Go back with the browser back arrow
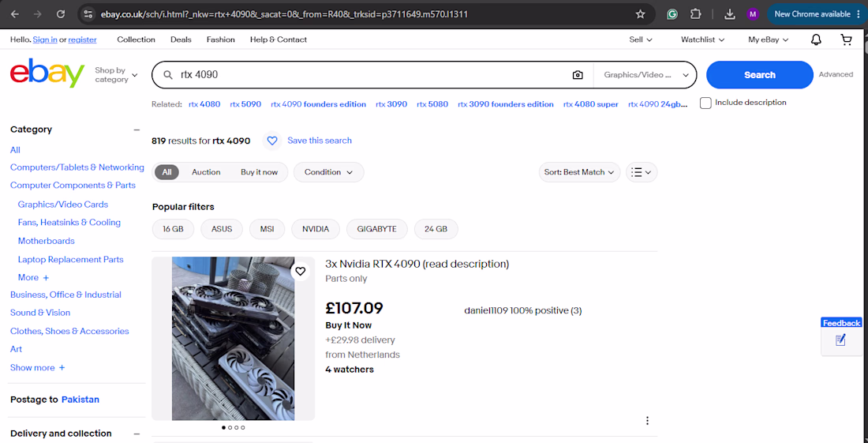 [x=15, y=14]
